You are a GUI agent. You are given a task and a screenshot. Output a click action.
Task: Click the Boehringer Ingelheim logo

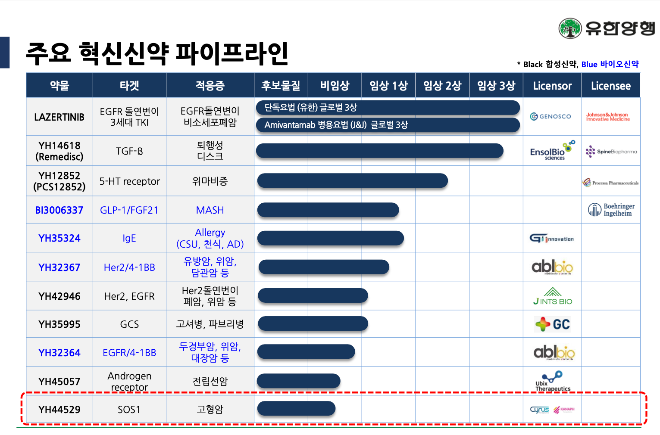(611, 209)
